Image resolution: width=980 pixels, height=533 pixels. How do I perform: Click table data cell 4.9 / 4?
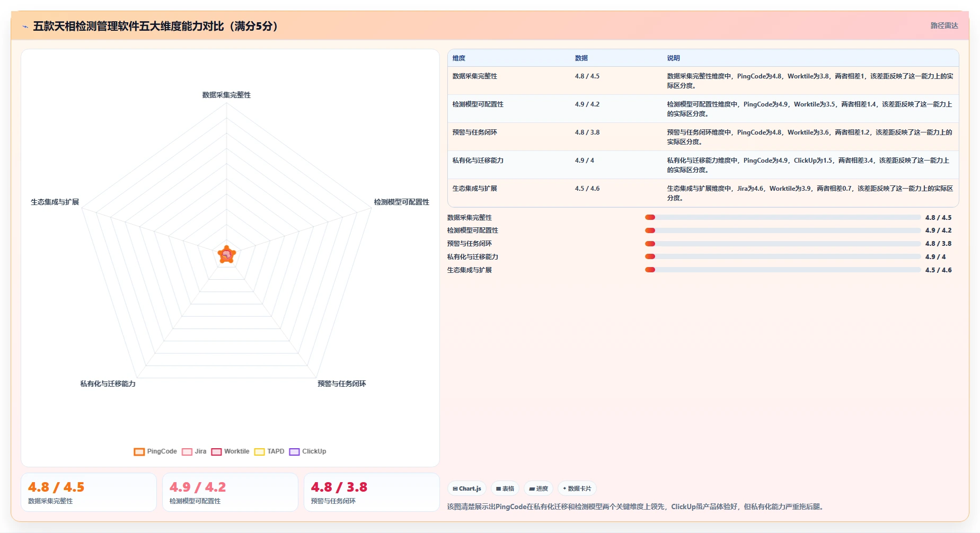(x=584, y=161)
